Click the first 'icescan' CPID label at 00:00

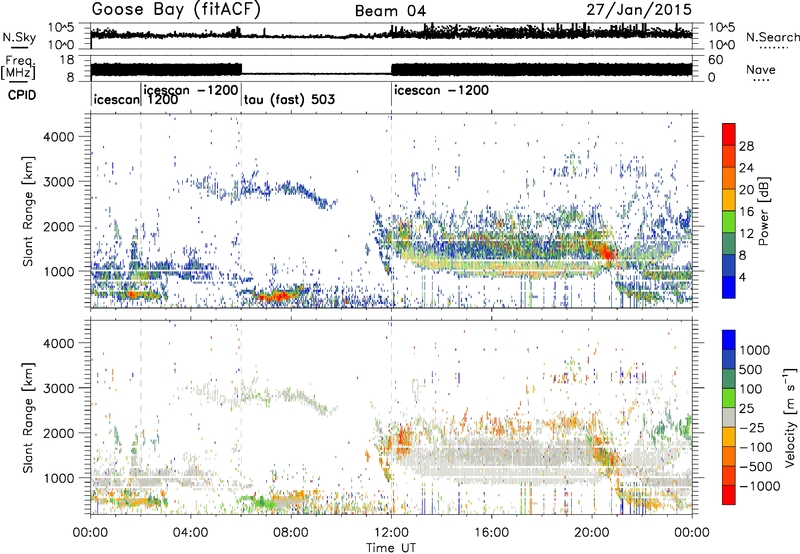pyautogui.click(x=116, y=99)
